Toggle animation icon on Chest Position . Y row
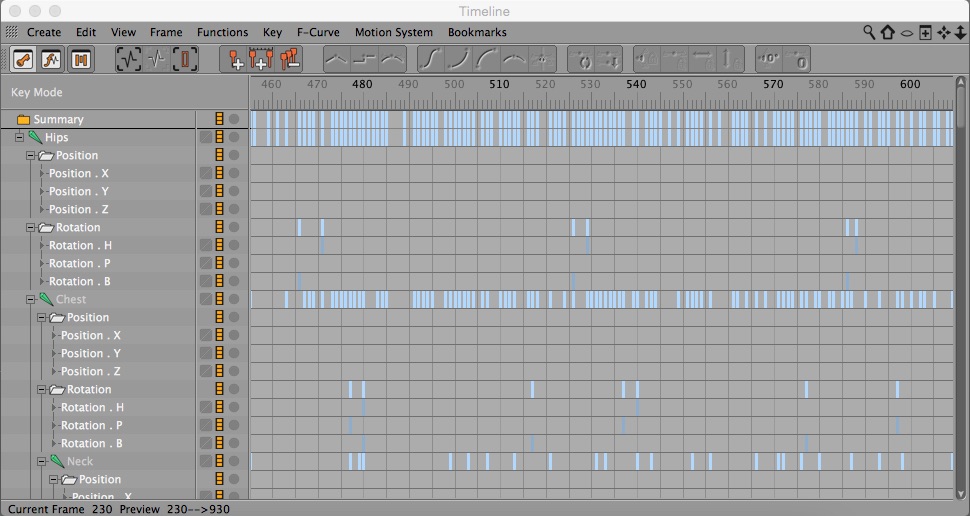Image resolution: width=970 pixels, height=516 pixels. point(219,353)
